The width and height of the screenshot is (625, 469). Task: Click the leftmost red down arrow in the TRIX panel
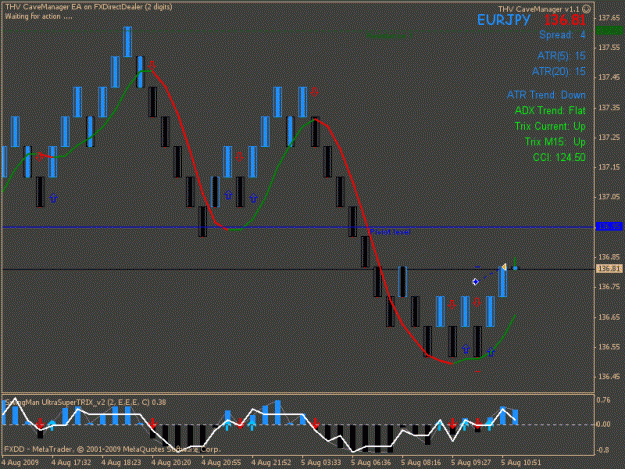pyautogui.click(x=40, y=424)
